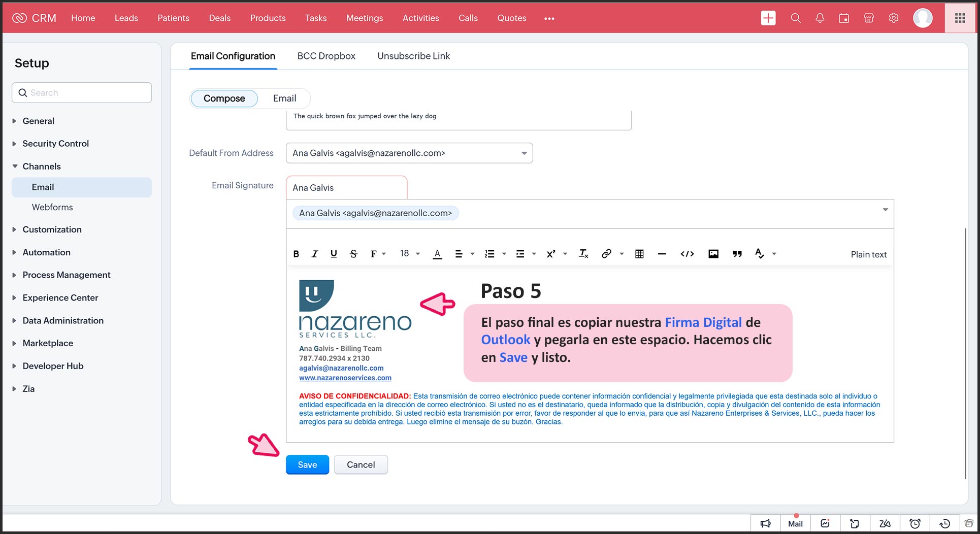Switch the Compose toggle to Email
980x534 pixels.
point(284,98)
